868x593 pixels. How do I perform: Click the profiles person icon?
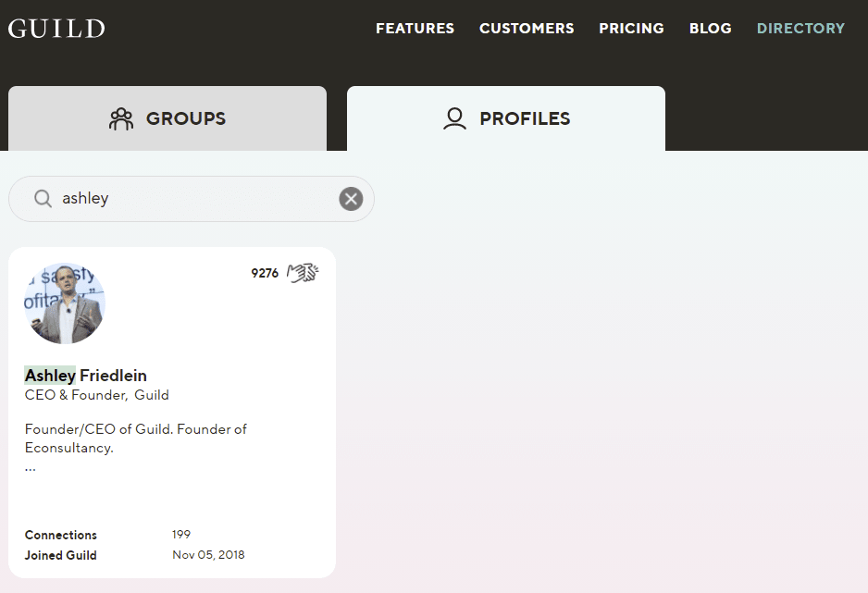454,118
